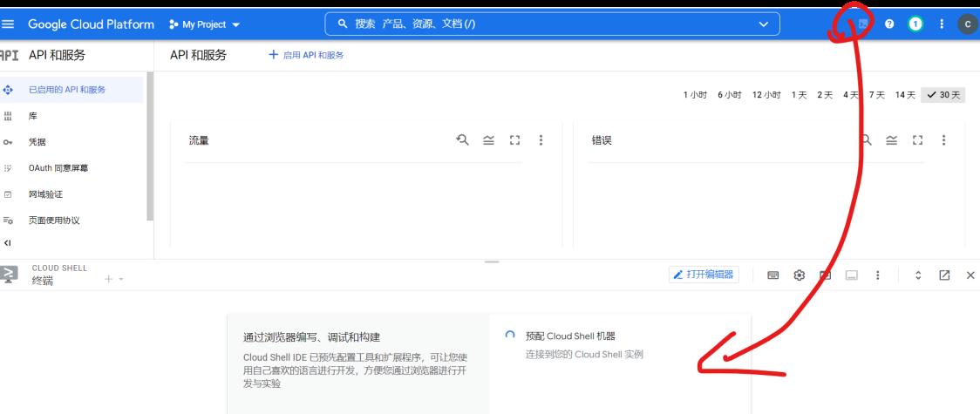The height and width of the screenshot is (414, 980).
Task: Maximize or restore Cloud Shell panel
Action: click(x=918, y=275)
